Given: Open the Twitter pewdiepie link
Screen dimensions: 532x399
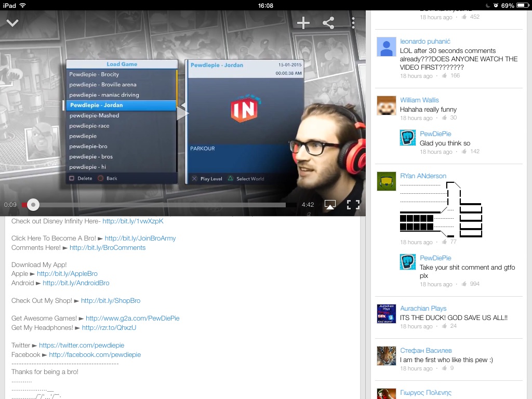Looking at the screenshot, I should [x=82, y=345].
